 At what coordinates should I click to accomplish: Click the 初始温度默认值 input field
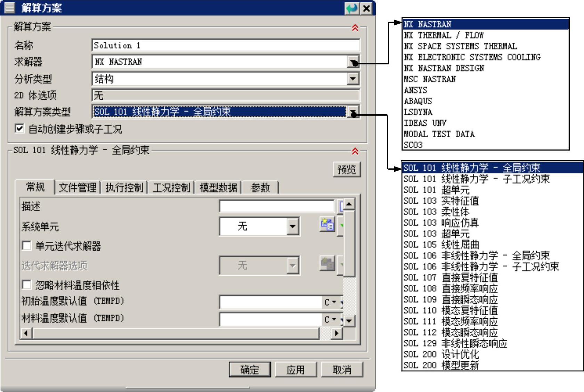tap(271, 302)
